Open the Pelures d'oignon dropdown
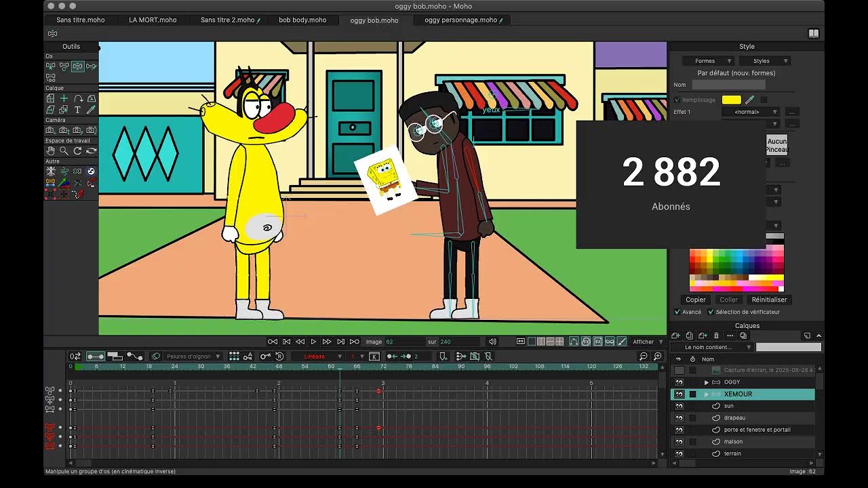Screen dimensions: 868x488 pos(193,357)
